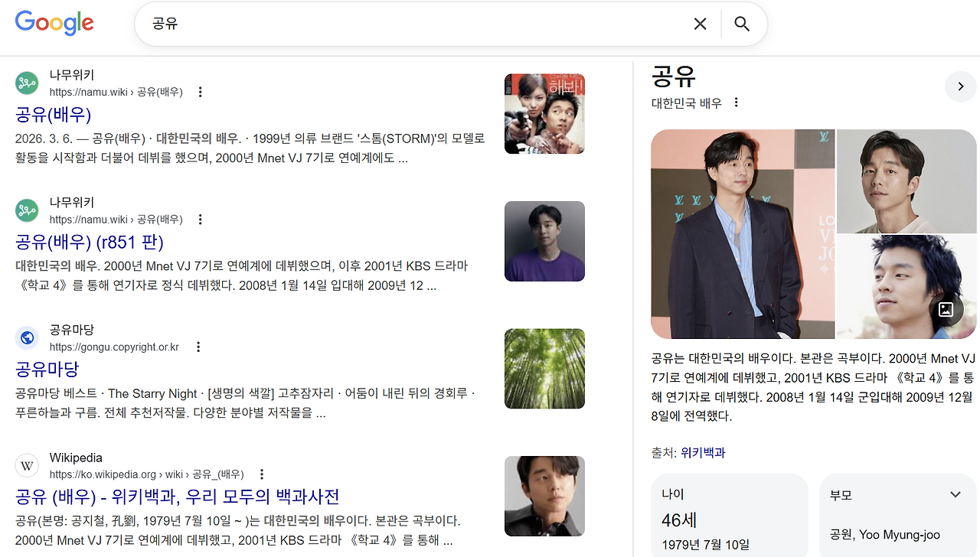Open the 공유 (배우) - 위키백과 result title

point(177,497)
